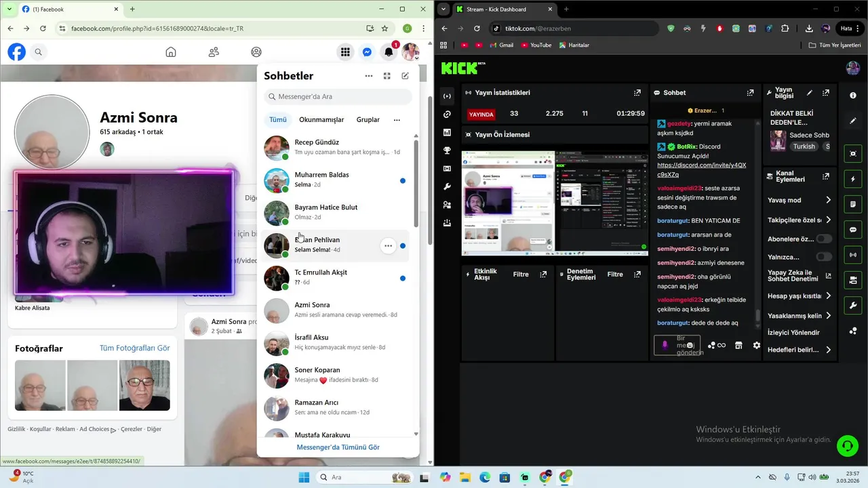868x488 pixels.
Task: Open chat settings gear in Kick Sohbet
Action: (x=757, y=346)
